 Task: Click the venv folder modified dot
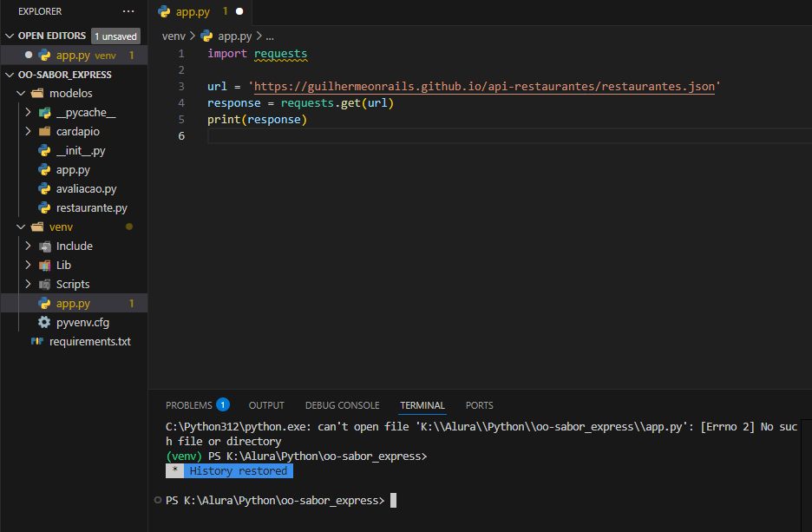[129, 227]
